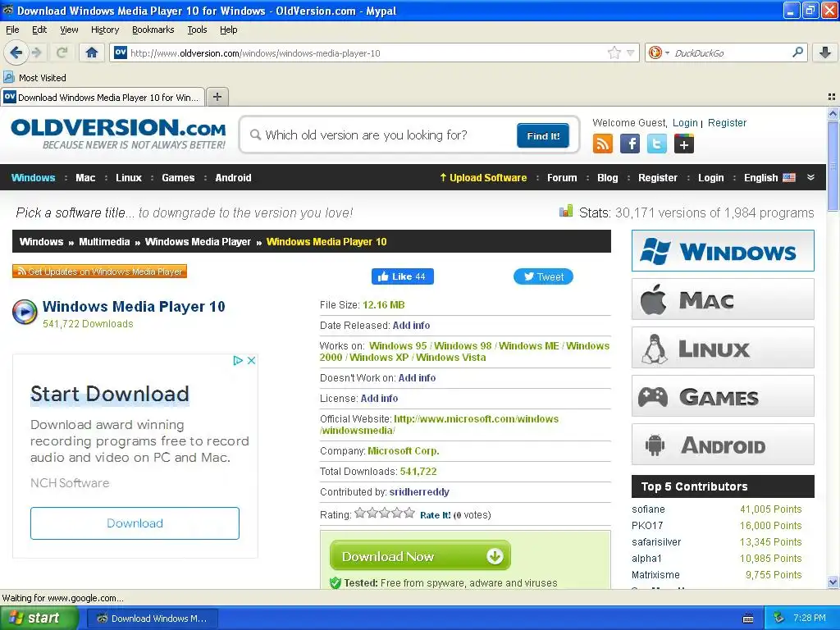Open the Blog nav link
The image size is (840, 630).
tap(608, 178)
